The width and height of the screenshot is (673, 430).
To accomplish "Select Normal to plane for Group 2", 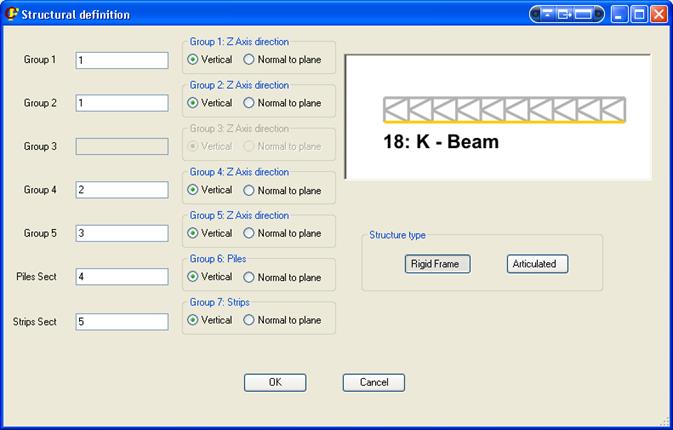I will coord(282,103).
